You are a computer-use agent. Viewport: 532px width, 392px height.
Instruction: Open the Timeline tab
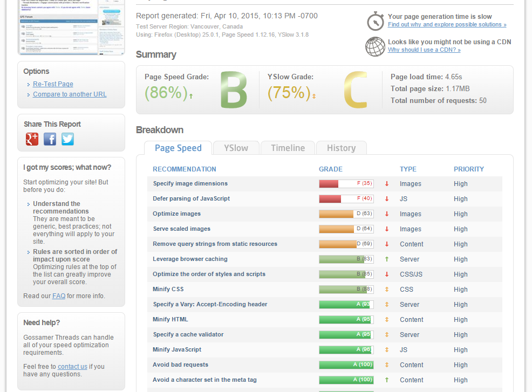[x=288, y=148]
